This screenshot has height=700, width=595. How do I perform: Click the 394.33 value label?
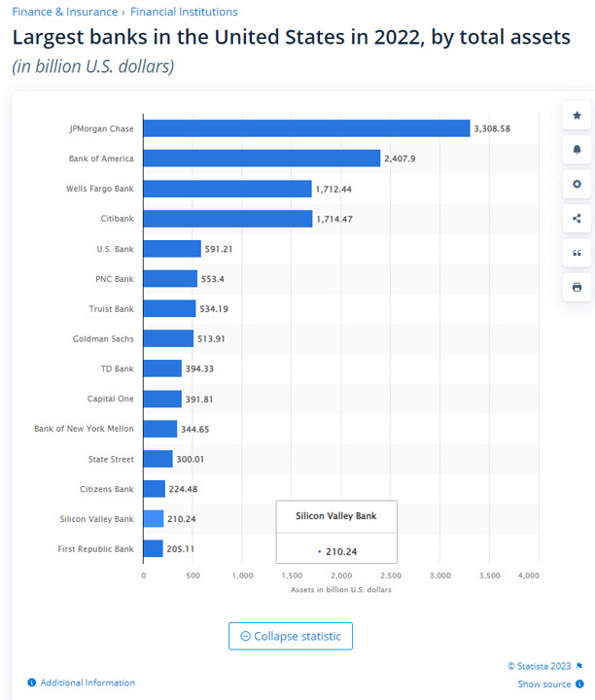199,368
